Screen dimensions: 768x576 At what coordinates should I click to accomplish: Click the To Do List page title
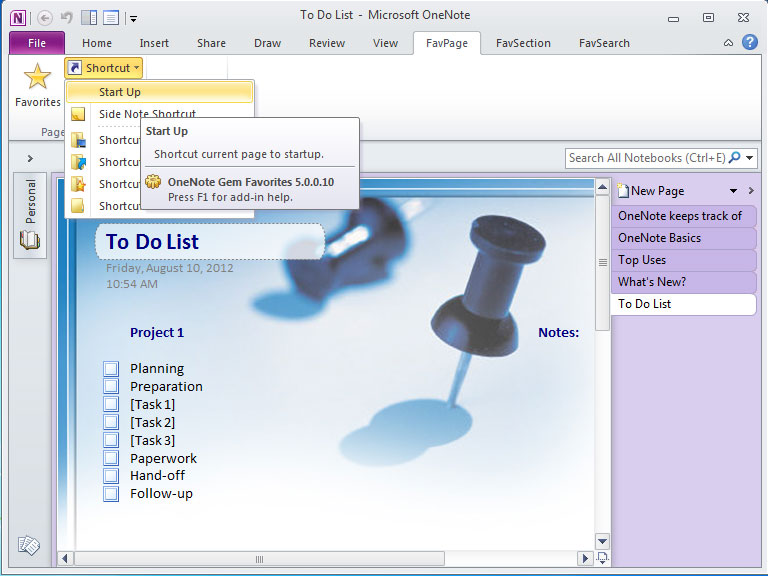[x=152, y=242]
